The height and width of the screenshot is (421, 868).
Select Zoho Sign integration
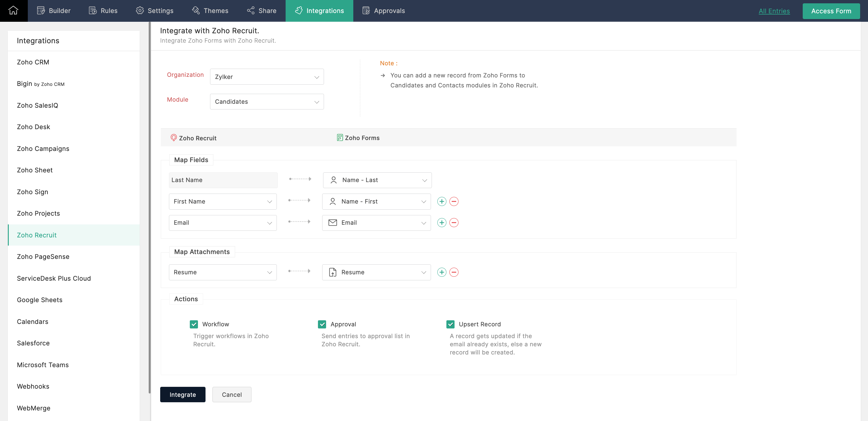74,192
